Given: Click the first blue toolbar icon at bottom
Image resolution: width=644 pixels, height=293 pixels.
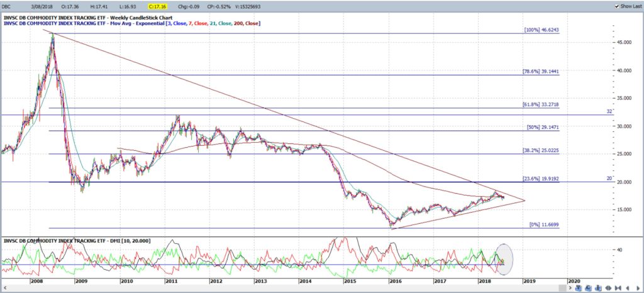Looking at the screenshot, I should [579, 288].
